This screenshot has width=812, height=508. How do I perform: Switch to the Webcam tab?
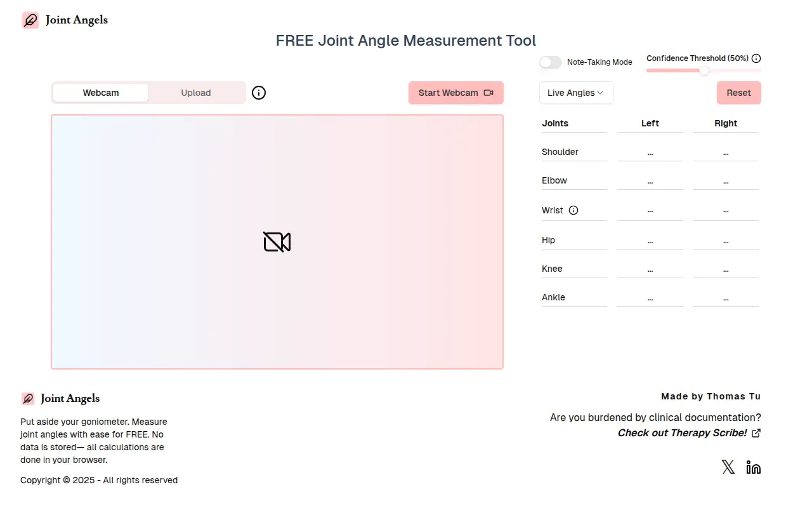tap(101, 93)
